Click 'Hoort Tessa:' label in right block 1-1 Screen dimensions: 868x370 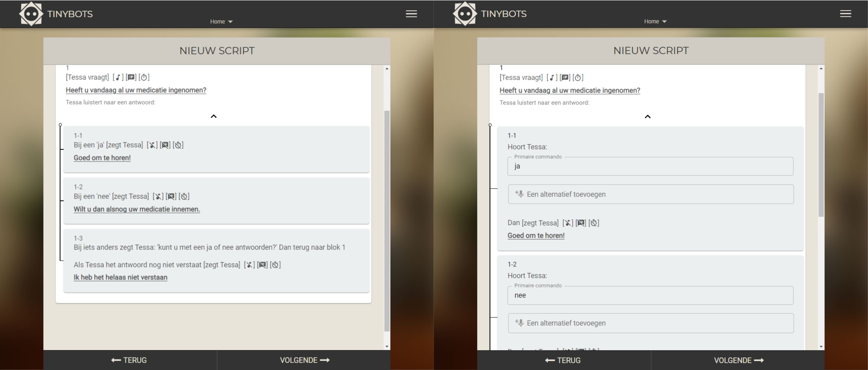[527, 147]
